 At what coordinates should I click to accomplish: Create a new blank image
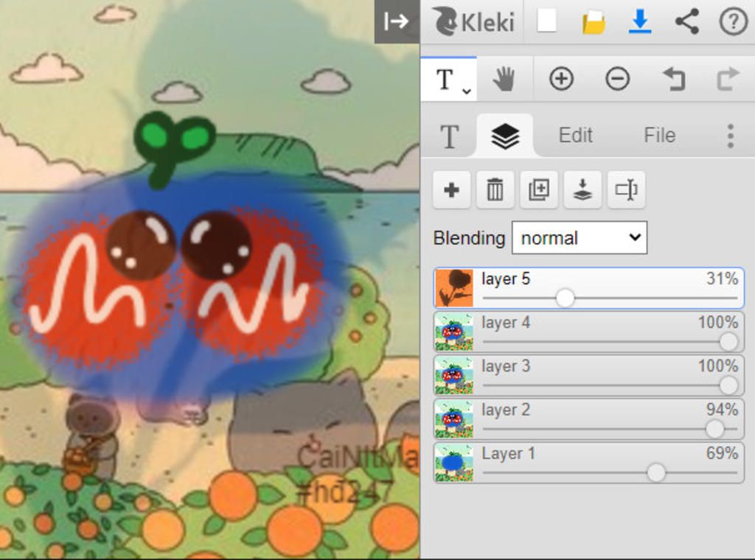click(x=546, y=21)
